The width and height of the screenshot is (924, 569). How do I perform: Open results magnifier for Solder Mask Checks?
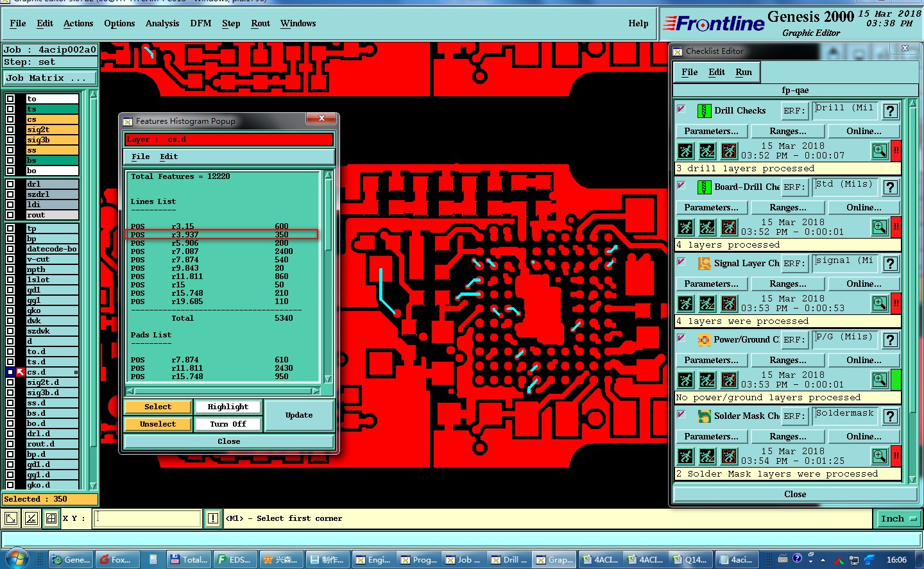pos(880,456)
